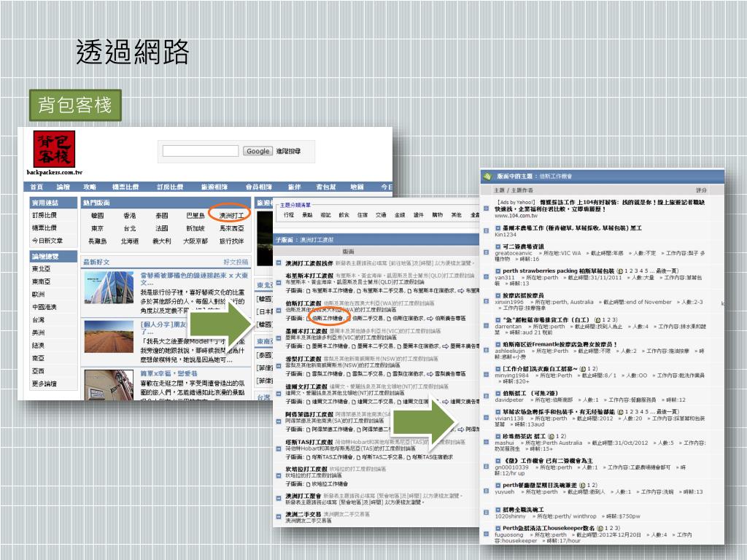Open 首頁 in the blue navigation bar
Viewport: 747px width, 560px height.
click(36, 187)
